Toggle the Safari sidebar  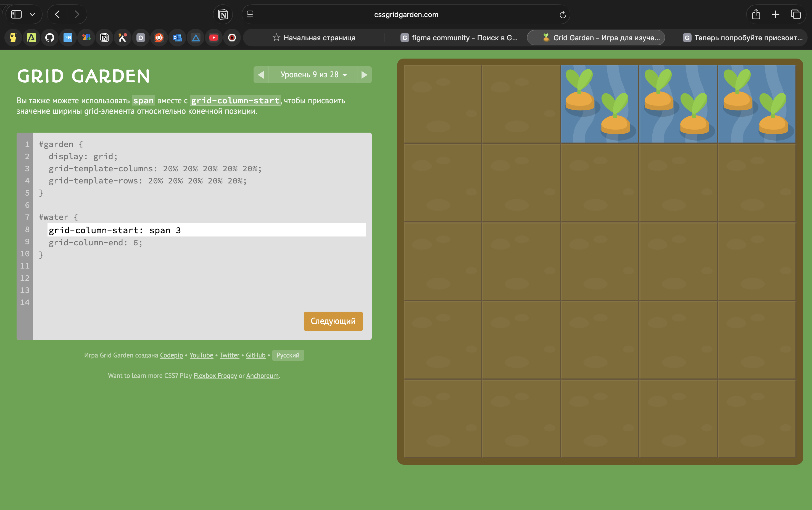coord(17,14)
